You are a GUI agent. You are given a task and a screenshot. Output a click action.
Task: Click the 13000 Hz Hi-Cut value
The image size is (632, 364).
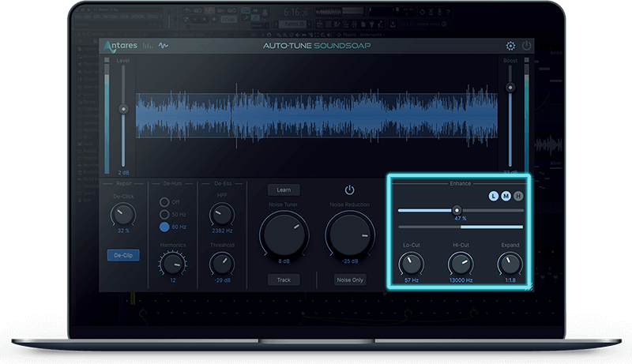coord(461,280)
